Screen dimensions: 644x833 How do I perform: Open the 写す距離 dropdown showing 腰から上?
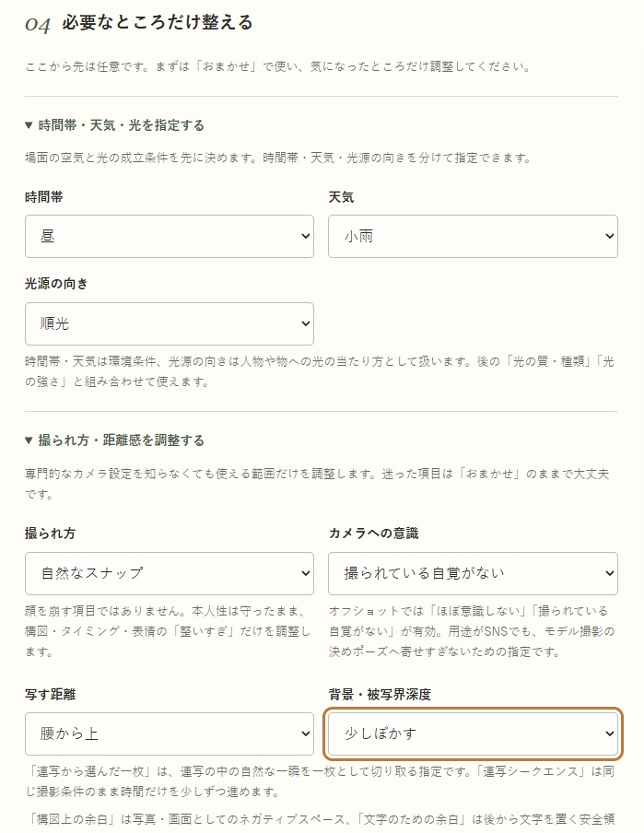click(169, 733)
